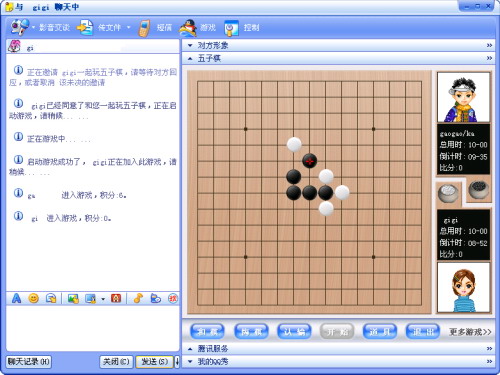Click the 关闭(C) close chat button

pyautogui.click(x=116, y=362)
